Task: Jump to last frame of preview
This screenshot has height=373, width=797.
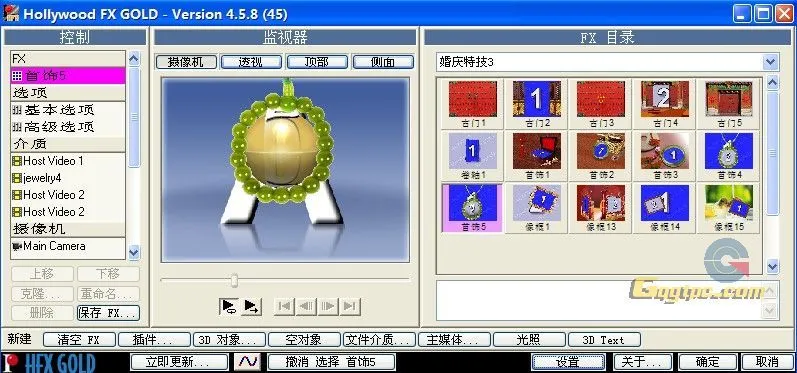Action: click(350, 306)
